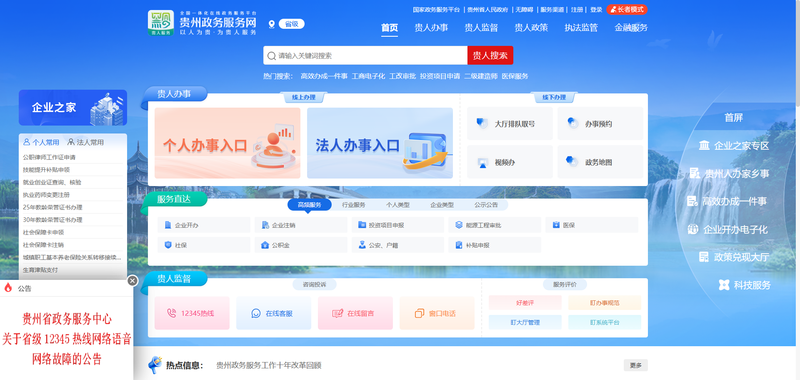The height and width of the screenshot is (380, 800).
Task: Open 科技服务 in right sidebar
Action: click(744, 285)
